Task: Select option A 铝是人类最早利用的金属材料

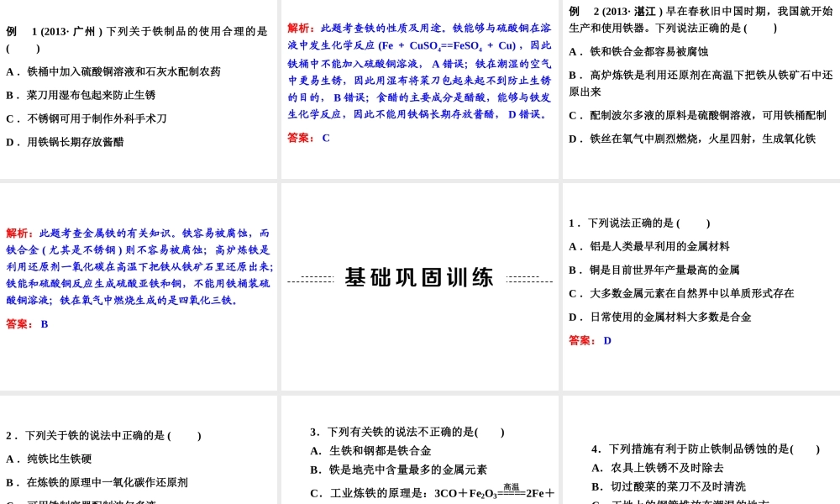Action: pos(648,246)
